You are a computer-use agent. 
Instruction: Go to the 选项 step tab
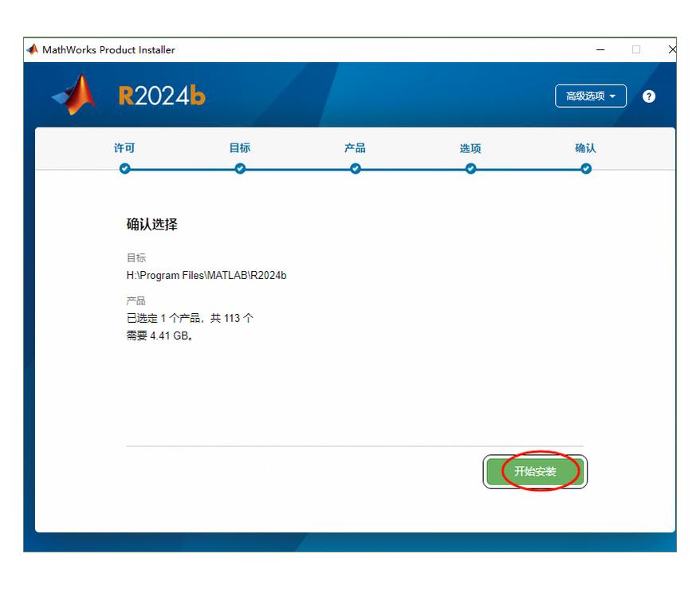point(470,148)
